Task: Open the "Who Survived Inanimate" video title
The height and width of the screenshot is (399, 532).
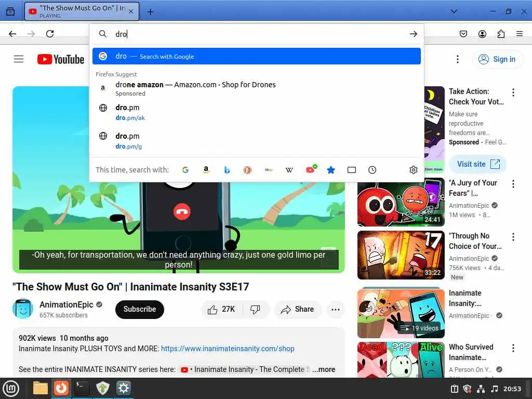Action: [471, 352]
